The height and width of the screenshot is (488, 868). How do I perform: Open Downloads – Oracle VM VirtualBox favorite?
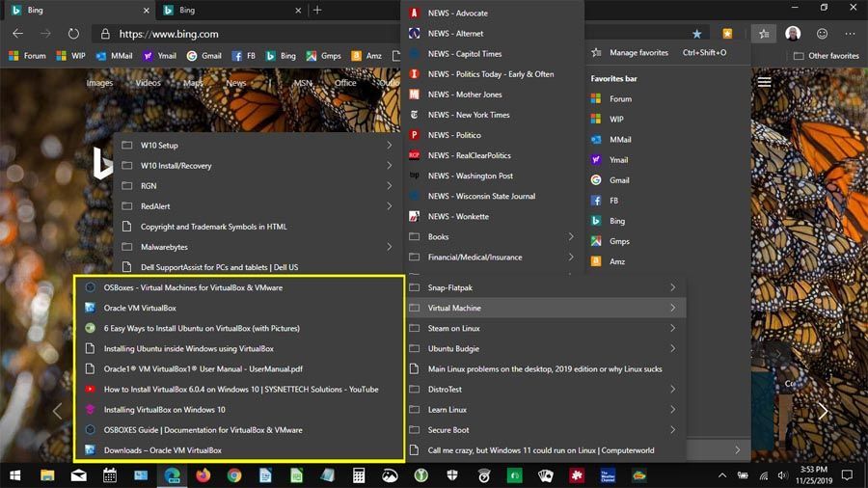coord(239,449)
